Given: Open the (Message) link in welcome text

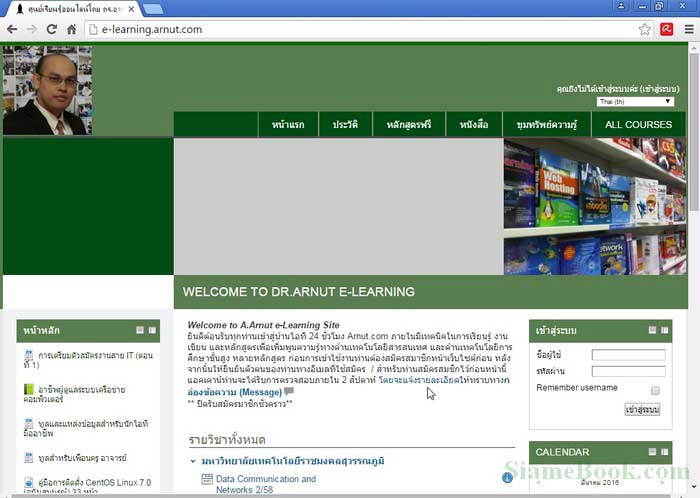Looking at the screenshot, I should tap(260, 392).
